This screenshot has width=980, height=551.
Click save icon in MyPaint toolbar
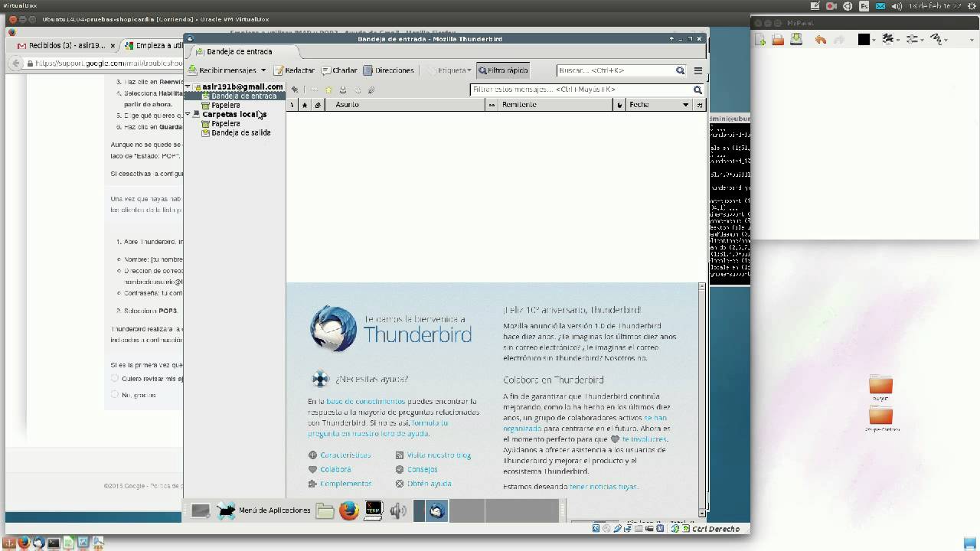(x=796, y=39)
